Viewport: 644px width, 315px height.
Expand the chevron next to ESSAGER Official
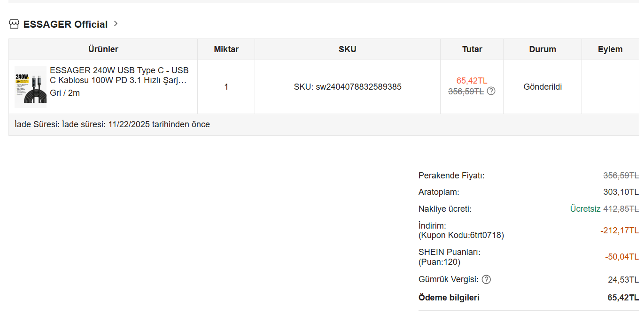click(116, 23)
